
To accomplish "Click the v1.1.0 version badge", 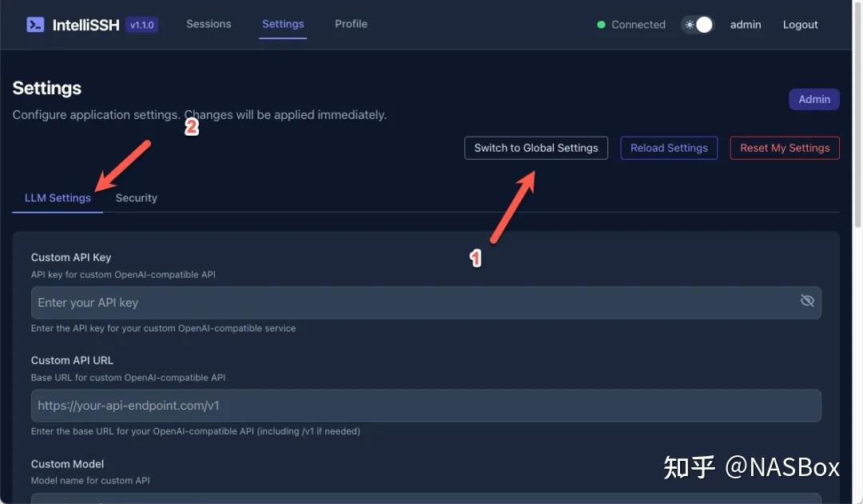I will coord(141,24).
